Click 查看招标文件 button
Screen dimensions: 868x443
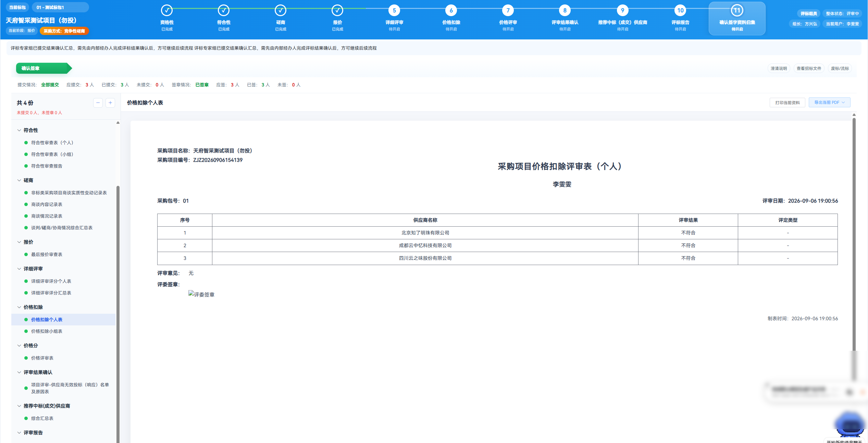pyautogui.click(x=809, y=69)
